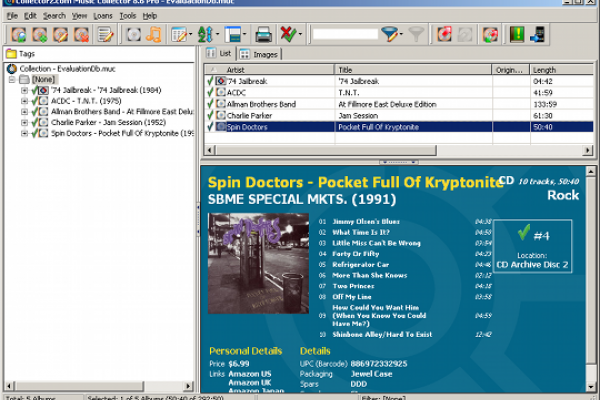
Task: Click the green check next to #4
Action: pyautogui.click(x=523, y=232)
